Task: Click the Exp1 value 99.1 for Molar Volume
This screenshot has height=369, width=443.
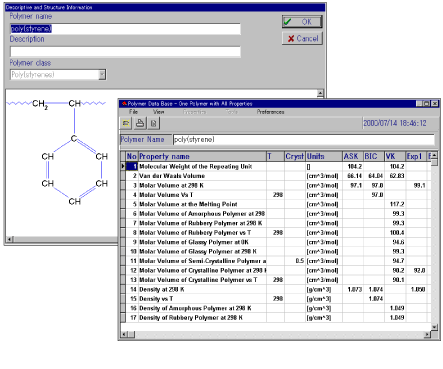Action: (419, 185)
